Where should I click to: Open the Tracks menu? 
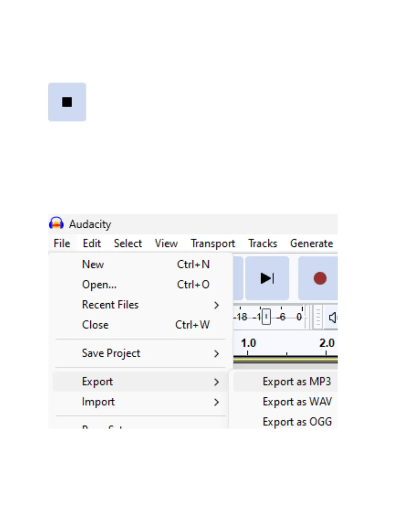point(263,243)
